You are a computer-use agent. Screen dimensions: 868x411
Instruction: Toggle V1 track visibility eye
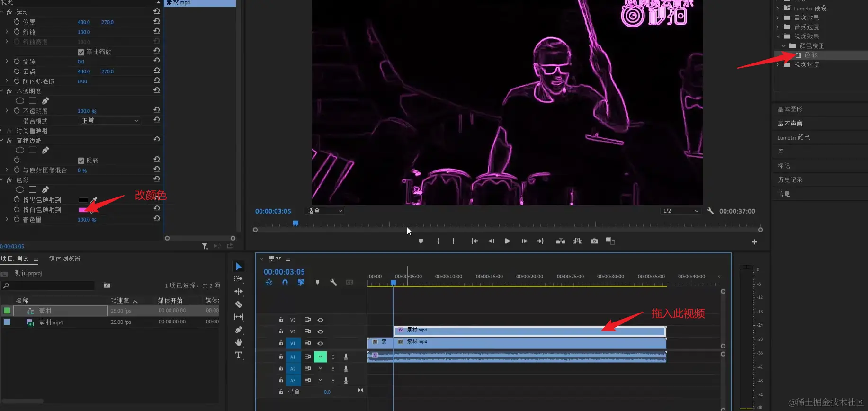320,343
